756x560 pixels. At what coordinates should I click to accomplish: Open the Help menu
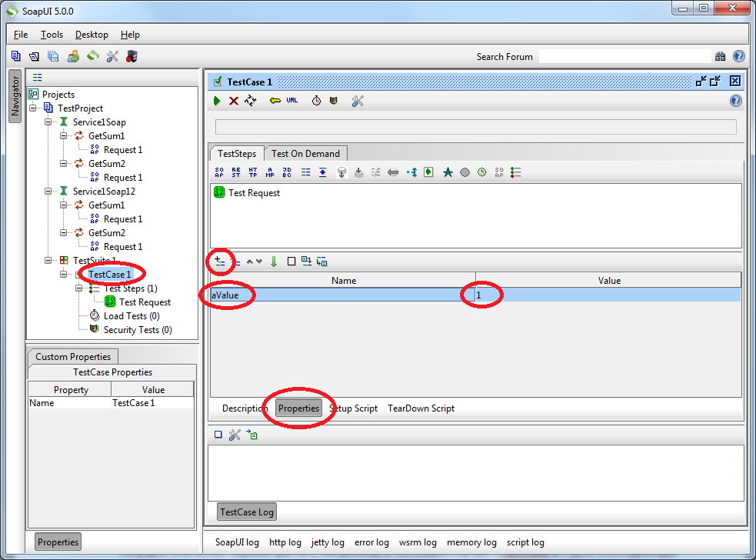tap(130, 35)
